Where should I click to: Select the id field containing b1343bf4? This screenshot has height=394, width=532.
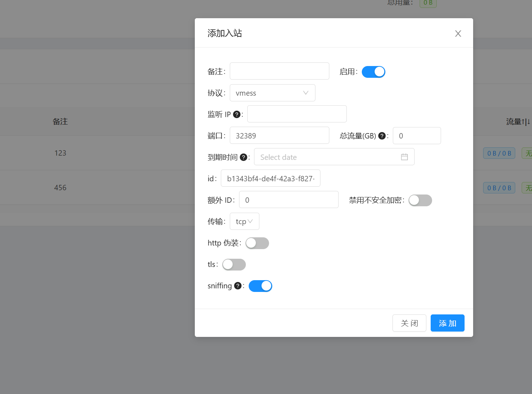click(270, 178)
